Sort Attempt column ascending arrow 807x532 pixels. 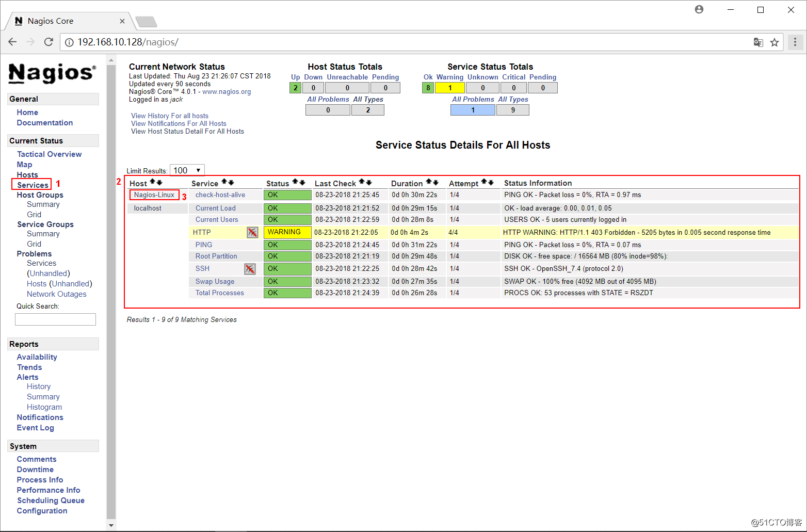[x=484, y=182]
